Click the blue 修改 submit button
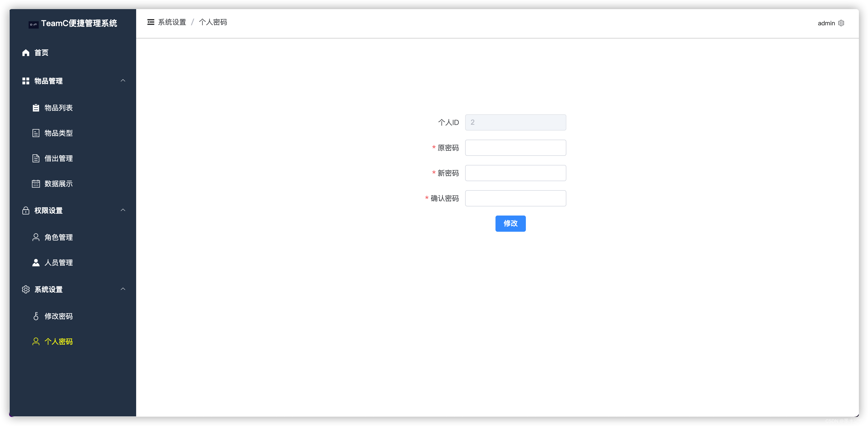The height and width of the screenshot is (426, 868). [x=510, y=224]
